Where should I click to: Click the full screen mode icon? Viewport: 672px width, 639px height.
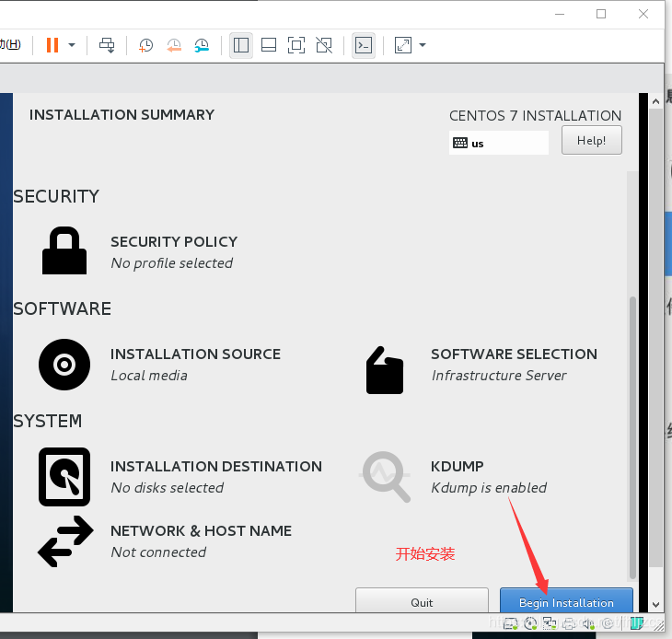(296, 45)
